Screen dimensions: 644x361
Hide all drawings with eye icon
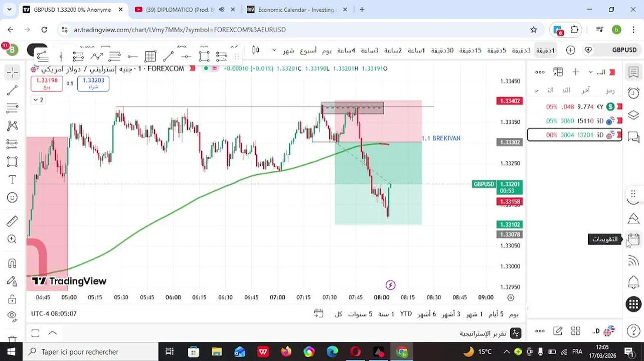[x=13, y=316]
